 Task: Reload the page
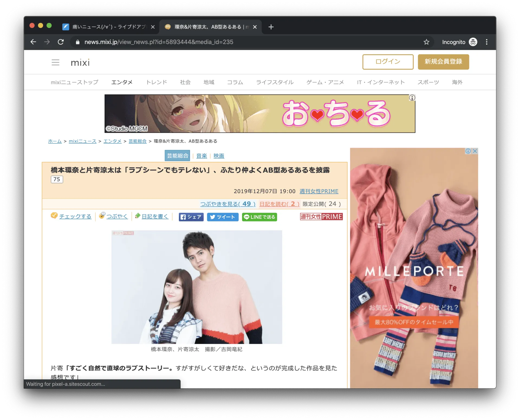[61, 42]
